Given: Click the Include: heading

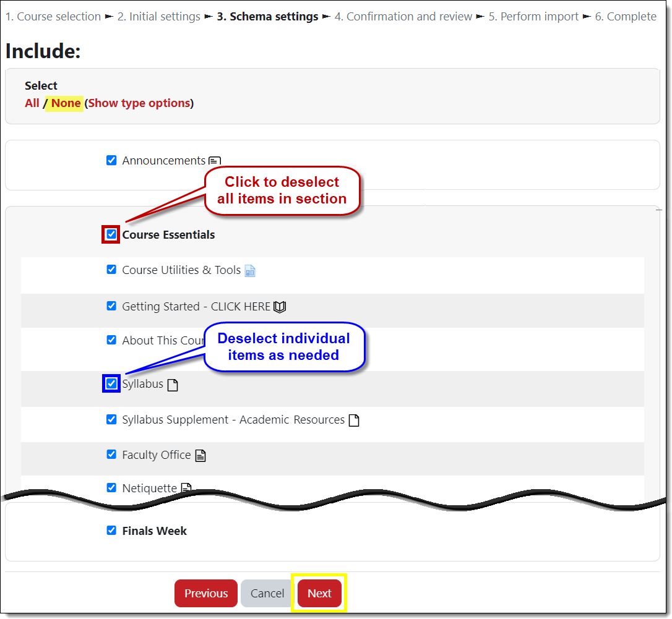Looking at the screenshot, I should pos(43,51).
